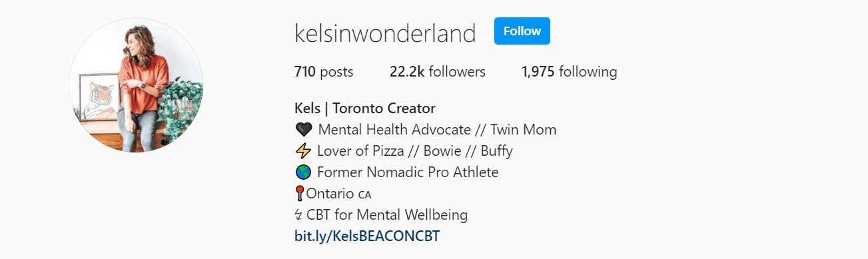View the 22.2k followers list
Screen dimensions: 868x259
[x=437, y=72]
